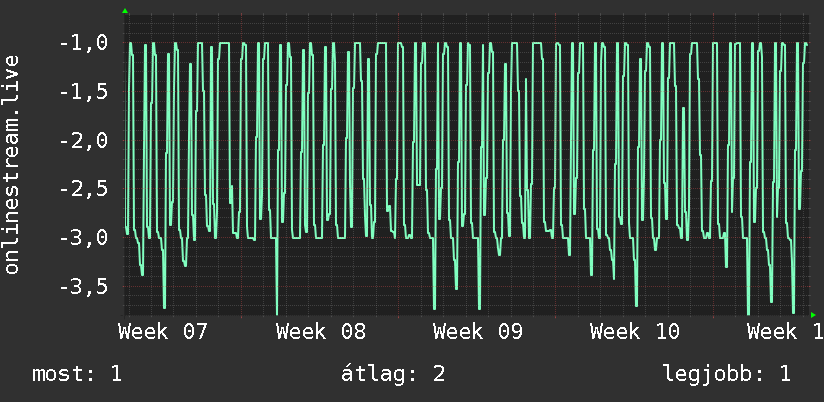The image size is (824, 402).
Task: Click the 'onlinestream.live' vertical axis title
Action: [x=12, y=164]
